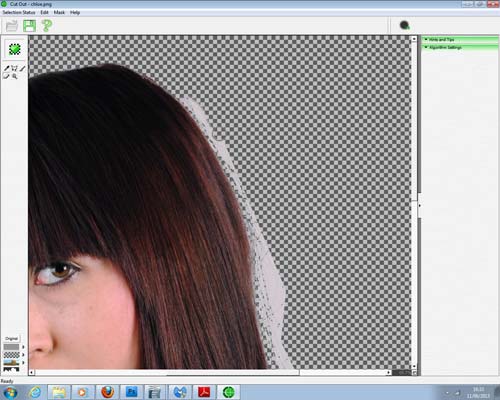Image resolution: width=500 pixels, height=400 pixels.
Task: Open the Edit menu
Action: pos(44,12)
